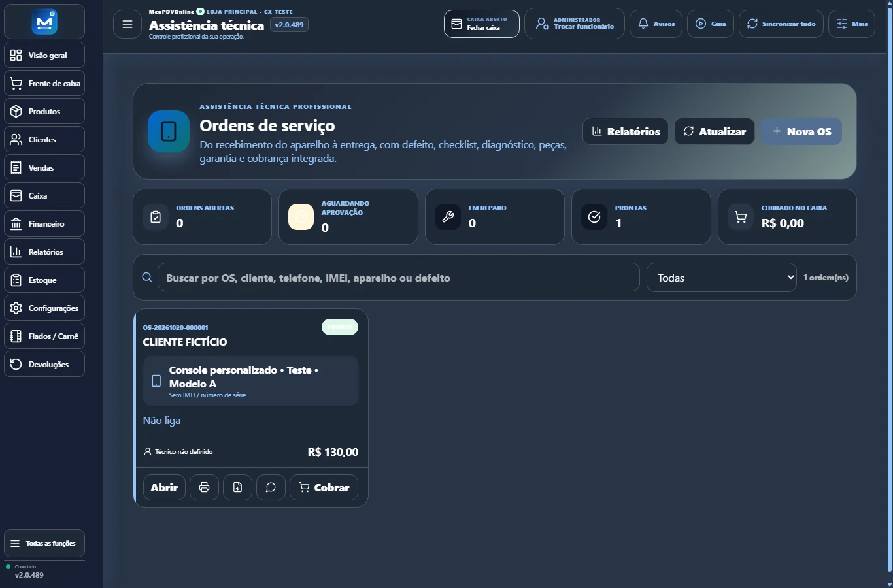Image resolution: width=893 pixels, height=588 pixels.
Task: Expand the Todas status filter dropdown
Action: (722, 278)
